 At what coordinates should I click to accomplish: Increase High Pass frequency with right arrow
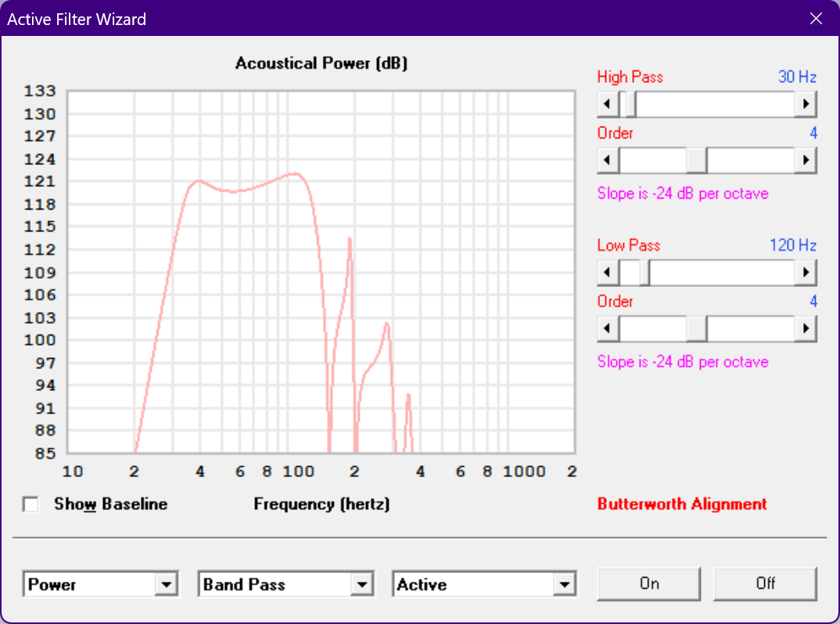pyautogui.click(x=805, y=104)
